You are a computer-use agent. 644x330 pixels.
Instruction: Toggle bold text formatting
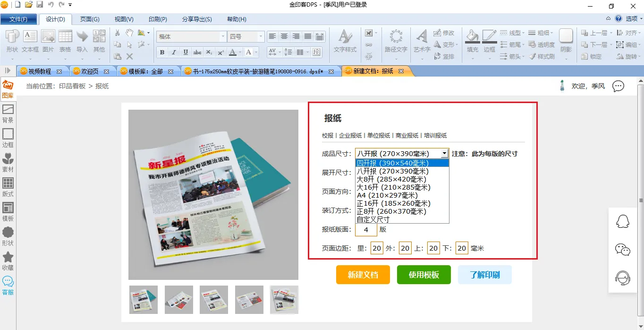[x=162, y=52]
